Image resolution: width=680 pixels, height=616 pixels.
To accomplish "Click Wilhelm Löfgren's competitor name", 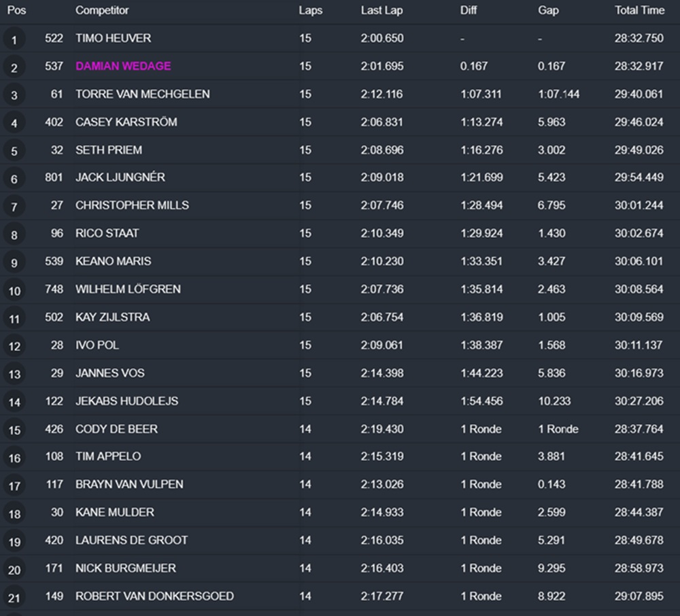I will [128, 289].
